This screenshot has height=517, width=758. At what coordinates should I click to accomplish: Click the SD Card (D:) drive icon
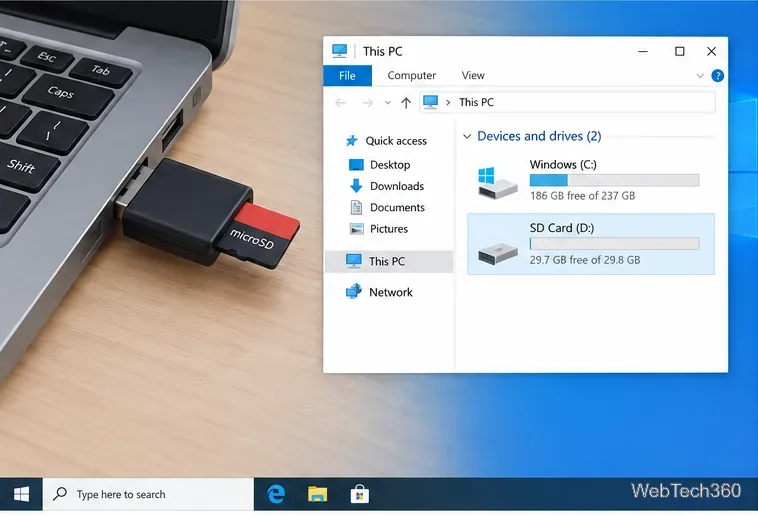(497, 253)
